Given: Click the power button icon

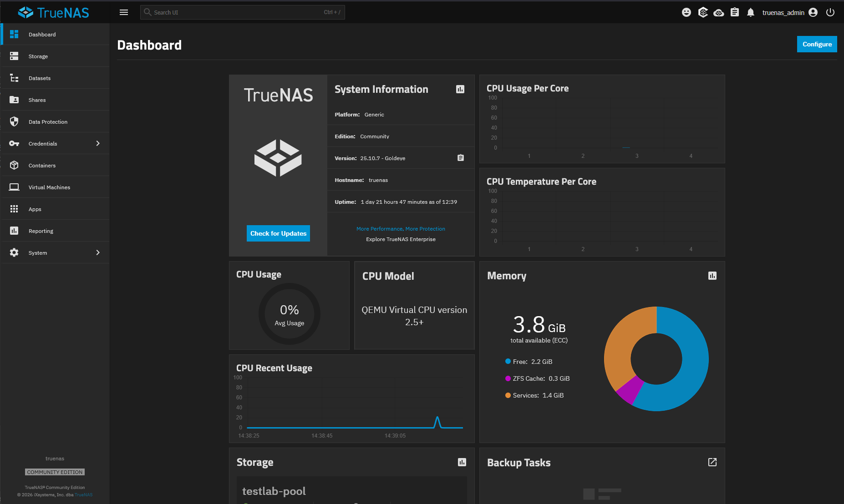Looking at the screenshot, I should pyautogui.click(x=830, y=12).
